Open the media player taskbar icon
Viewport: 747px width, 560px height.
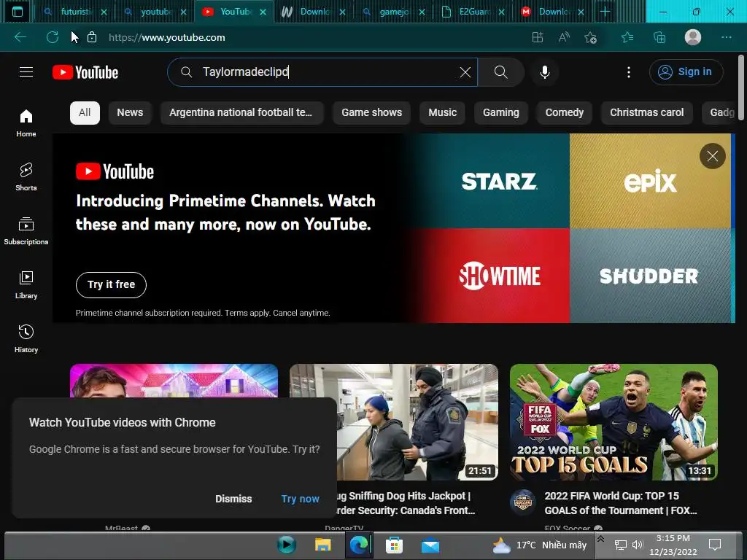click(x=286, y=545)
